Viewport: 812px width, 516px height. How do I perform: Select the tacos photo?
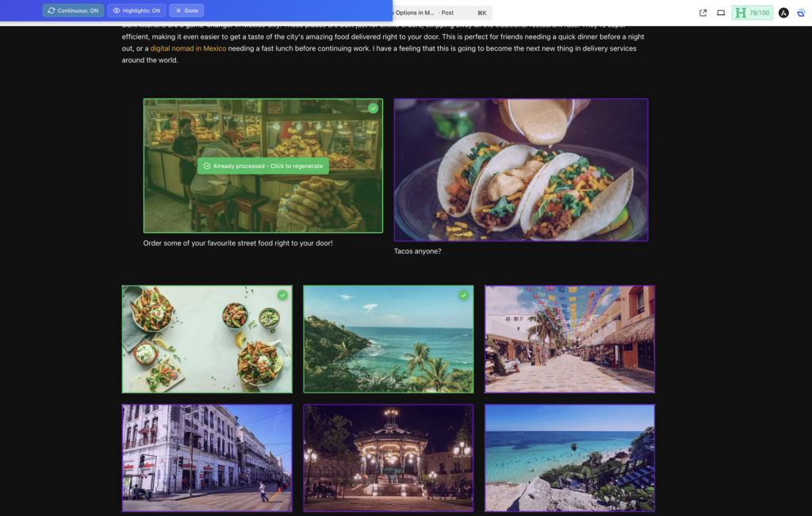click(x=521, y=169)
